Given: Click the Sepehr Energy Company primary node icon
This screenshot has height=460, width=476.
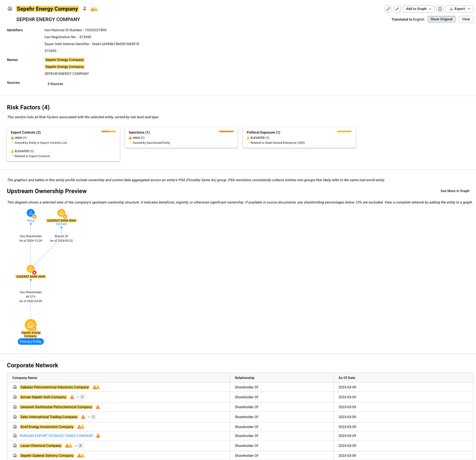Looking at the screenshot, I should (30, 325).
